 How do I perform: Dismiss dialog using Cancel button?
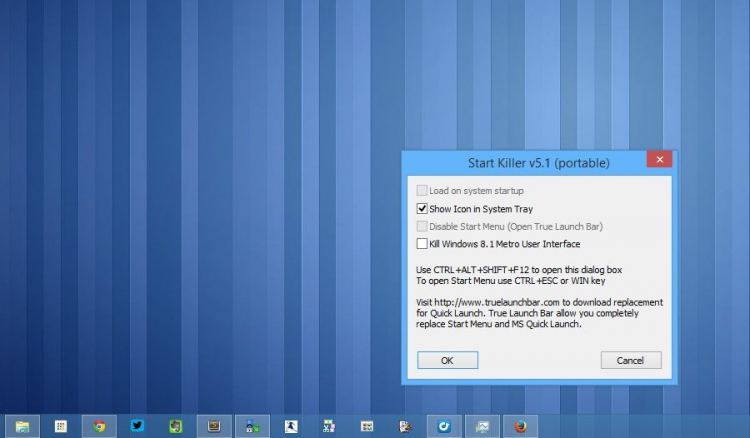pos(631,360)
